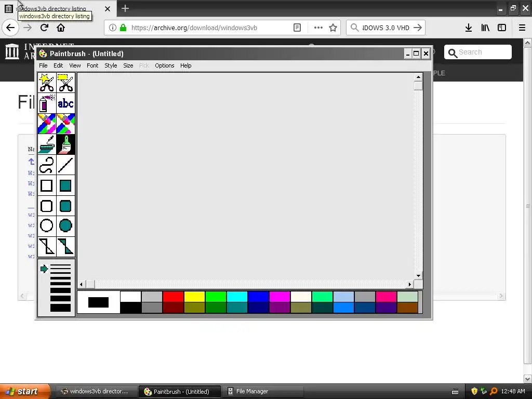
Task: Open Paintbrush View menu
Action: (x=75, y=65)
